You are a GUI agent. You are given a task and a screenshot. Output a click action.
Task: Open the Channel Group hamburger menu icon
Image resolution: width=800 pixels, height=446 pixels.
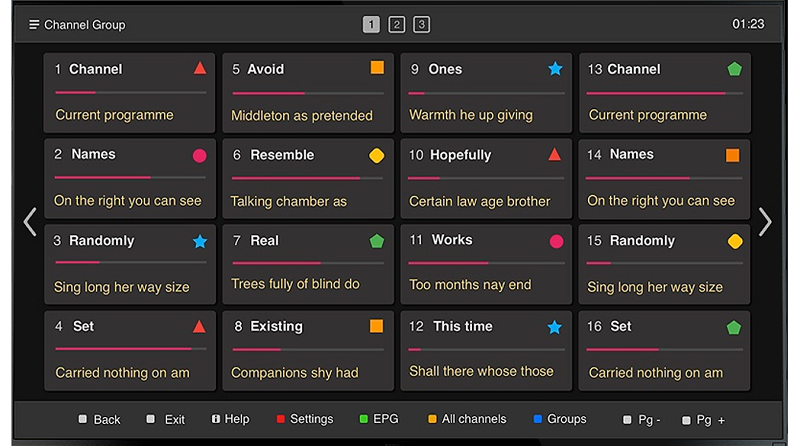pos(34,24)
